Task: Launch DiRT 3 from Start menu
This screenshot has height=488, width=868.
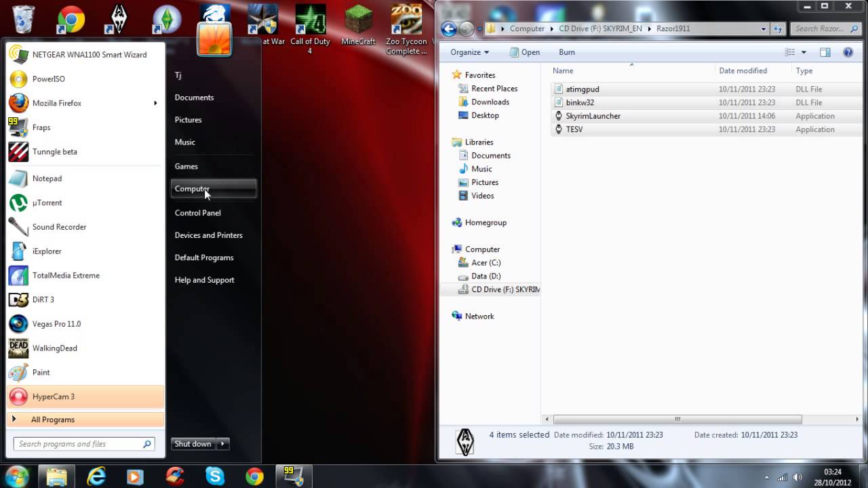Action: (85, 300)
